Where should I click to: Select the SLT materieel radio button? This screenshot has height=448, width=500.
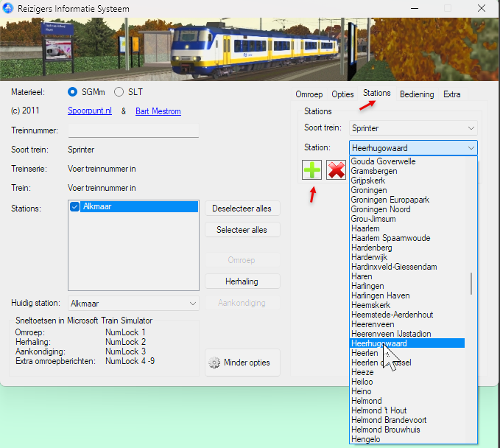tap(119, 92)
